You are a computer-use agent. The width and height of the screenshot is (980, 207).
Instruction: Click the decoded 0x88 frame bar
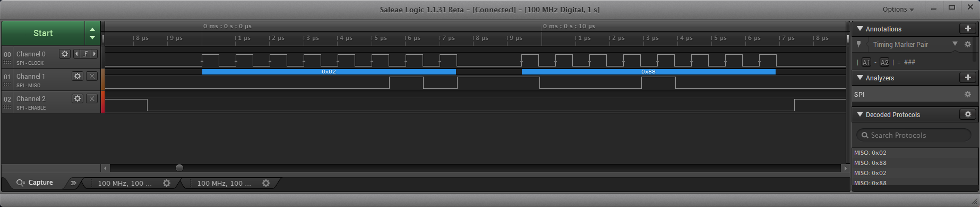pyautogui.click(x=649, y=71)
